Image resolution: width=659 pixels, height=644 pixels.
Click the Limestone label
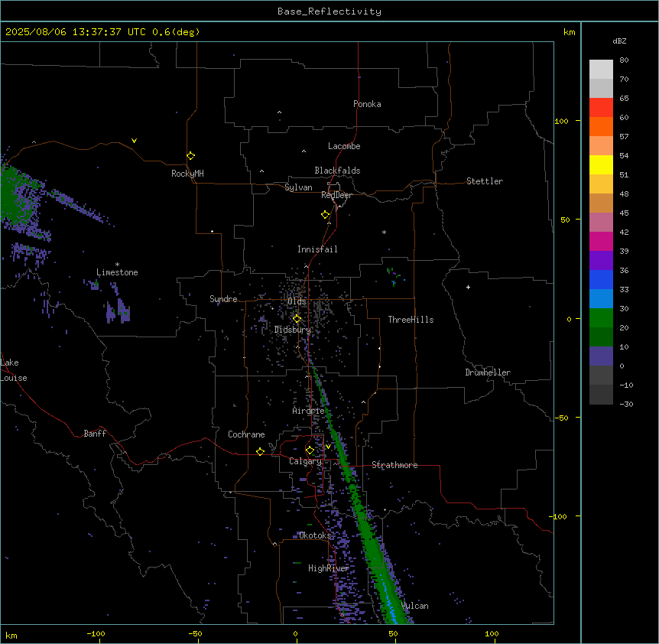[117, 272]
